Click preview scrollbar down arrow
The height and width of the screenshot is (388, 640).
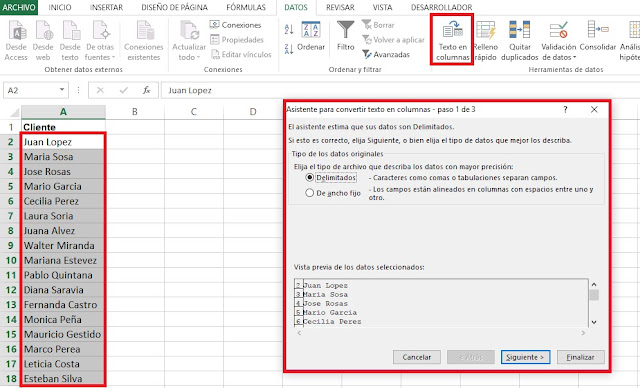[594, 322]
